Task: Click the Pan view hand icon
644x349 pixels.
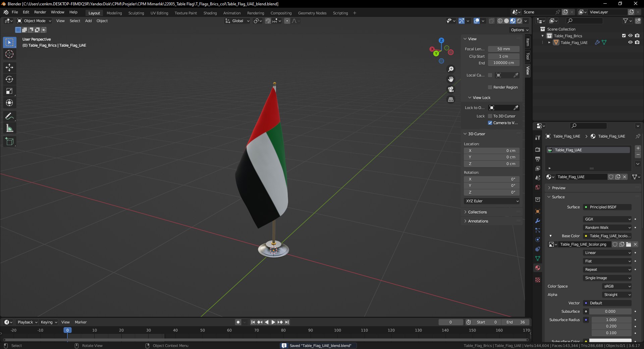Action: (451, 79)
